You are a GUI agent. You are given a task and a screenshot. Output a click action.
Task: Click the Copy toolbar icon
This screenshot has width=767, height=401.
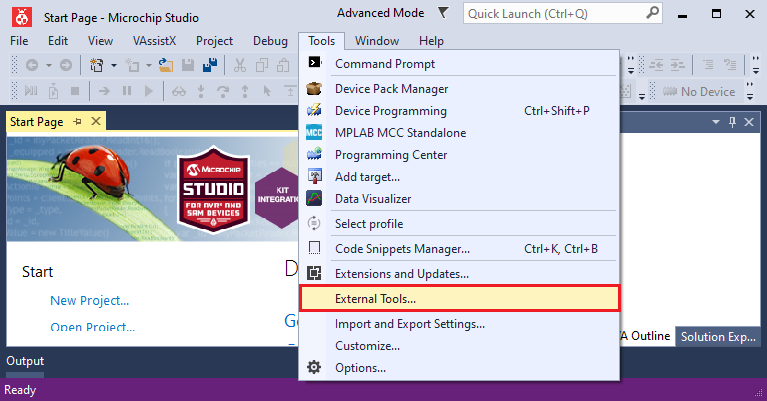coord(262,65)
